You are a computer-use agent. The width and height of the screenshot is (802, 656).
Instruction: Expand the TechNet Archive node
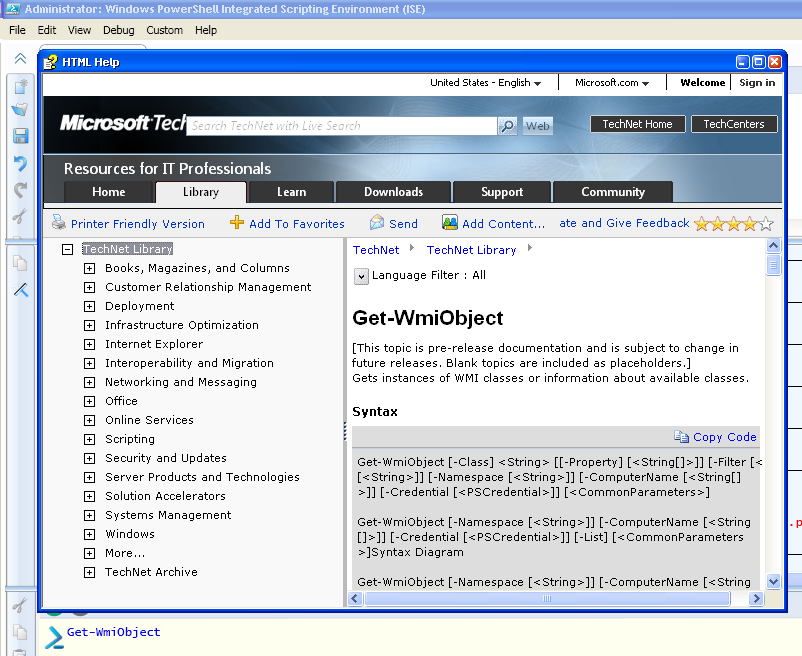(90, 572)
